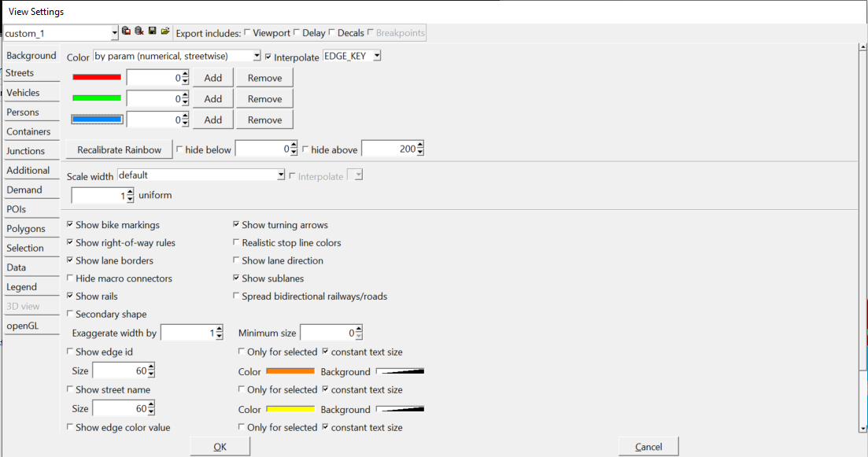Import settings with the open folder icon
The width and height of the screenshot is (868, 457).
(x=165, y=31)
